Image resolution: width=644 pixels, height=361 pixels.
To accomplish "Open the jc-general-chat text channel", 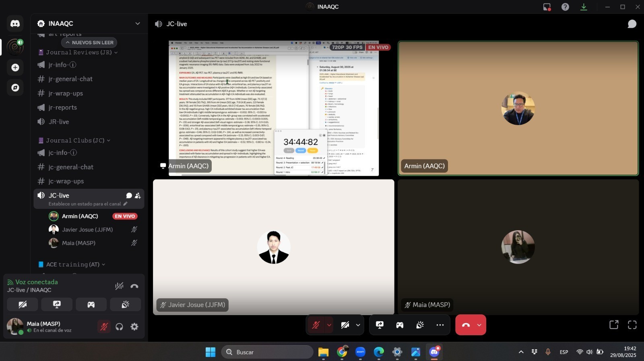I will coord(71,167).
